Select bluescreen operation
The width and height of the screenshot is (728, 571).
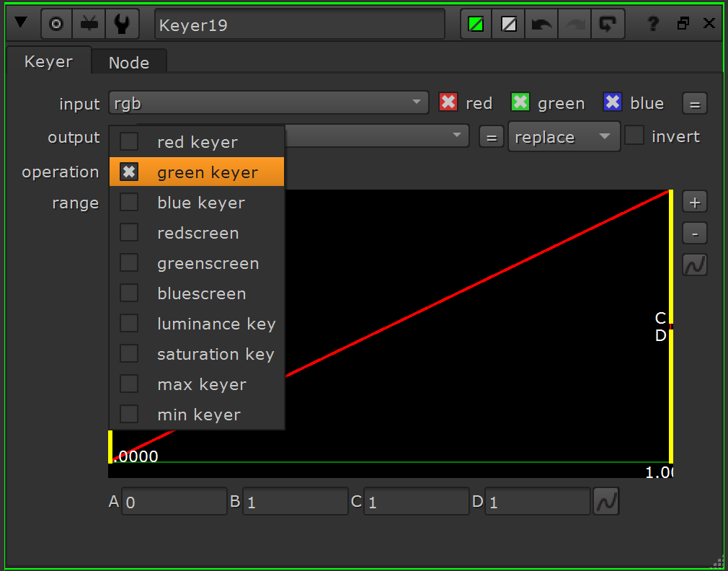tap(197, 293)
